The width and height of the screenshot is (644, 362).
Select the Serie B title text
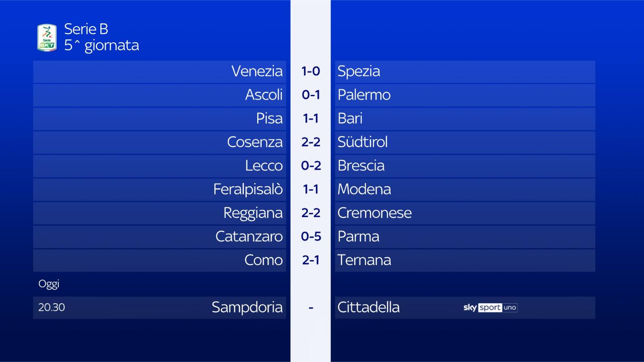86,29
